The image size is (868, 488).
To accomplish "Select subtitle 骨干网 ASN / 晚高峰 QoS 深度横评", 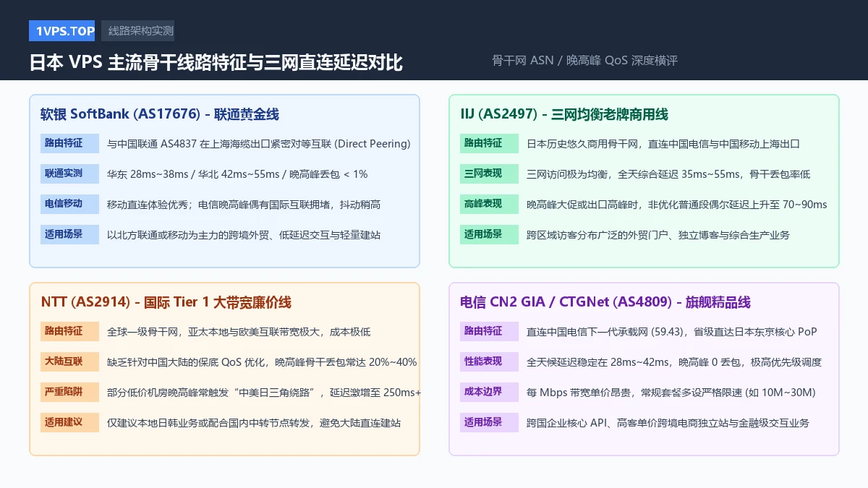I will [x=584, y=61].
